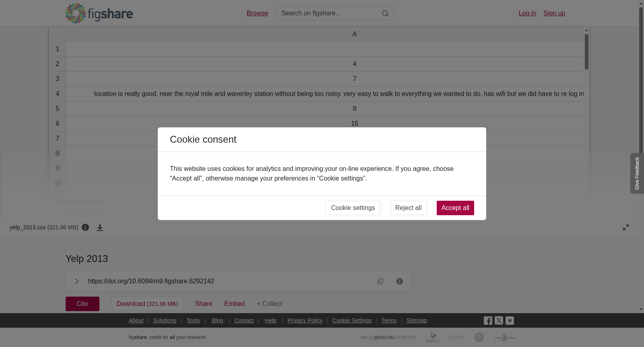644x347 pixels.
Task: Click the search magnifier icon
Action: click(385, 13)
